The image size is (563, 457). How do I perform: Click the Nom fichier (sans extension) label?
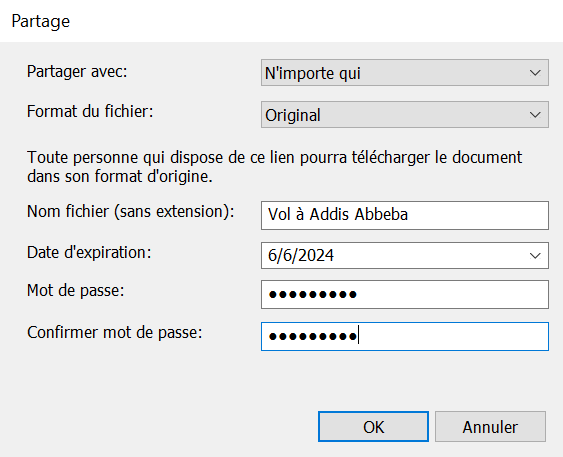pyautogui.click(x=131, y=211)
